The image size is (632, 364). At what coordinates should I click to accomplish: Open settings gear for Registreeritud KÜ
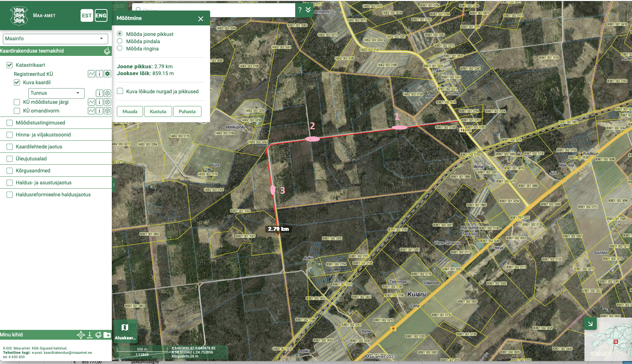107,74
